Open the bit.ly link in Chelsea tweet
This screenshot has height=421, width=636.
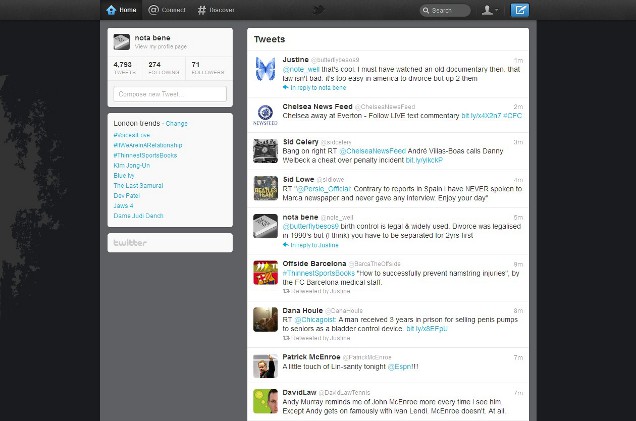coord(481,116)
